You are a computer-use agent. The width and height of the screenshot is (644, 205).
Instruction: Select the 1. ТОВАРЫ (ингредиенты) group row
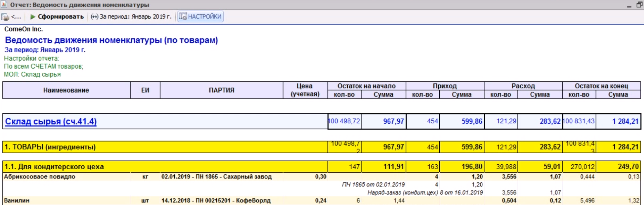[321, 147]
